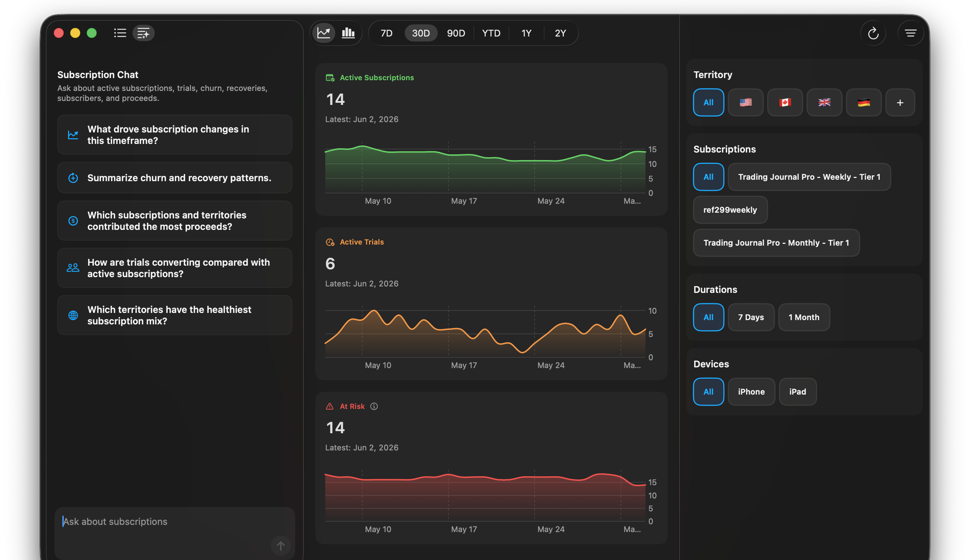The width and height of the screenshot is (970, 560).
Task: Select All under Territory
Action: pyautogui.click(x=708, y=102)
